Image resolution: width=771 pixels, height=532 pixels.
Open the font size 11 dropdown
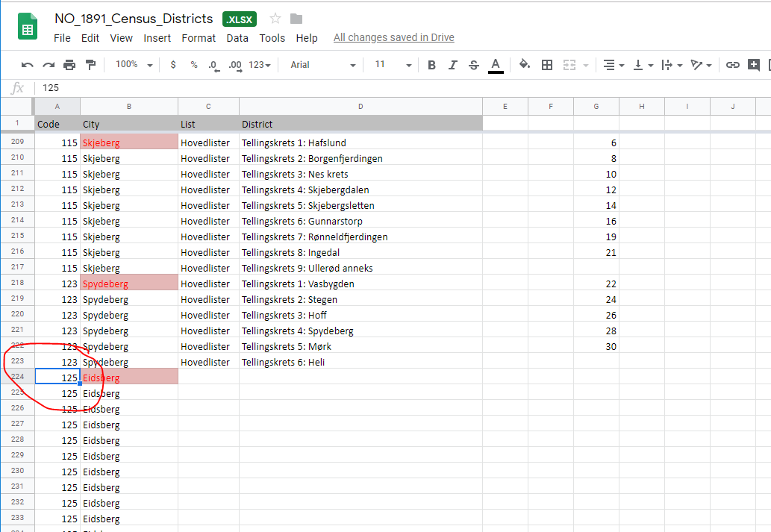pyautogui.click(x=389, y=65)
